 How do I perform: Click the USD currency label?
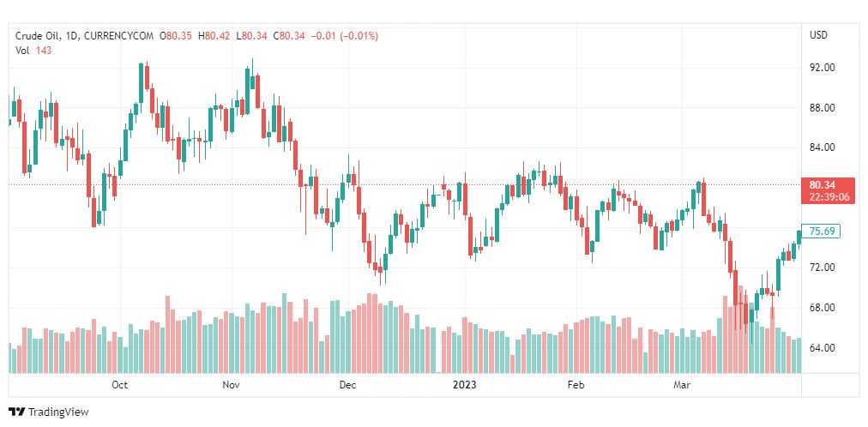pyautogui.click(x=818, y=35)
